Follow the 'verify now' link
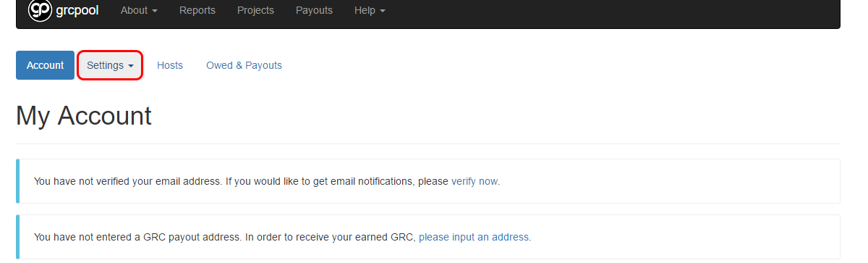 pos(475,181)
